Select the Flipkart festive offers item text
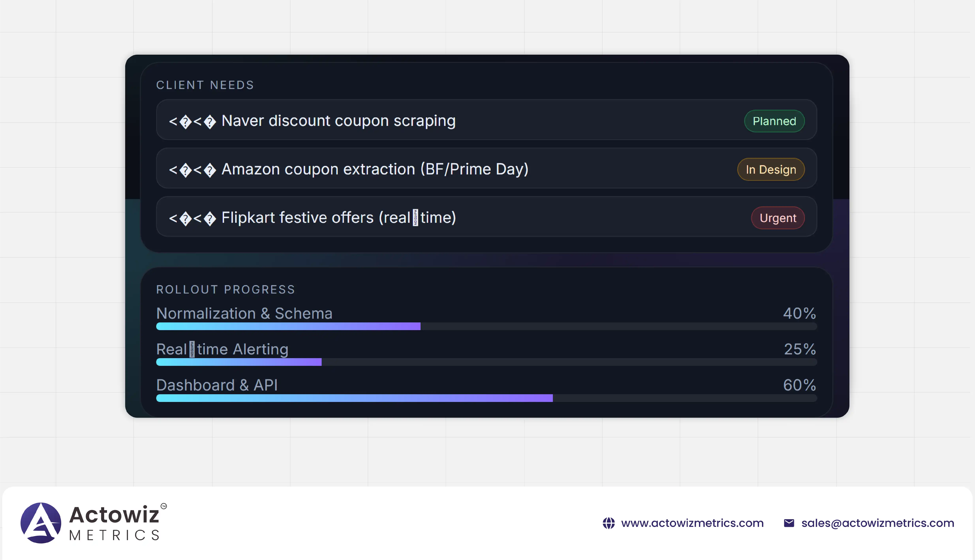 (339, 218)
